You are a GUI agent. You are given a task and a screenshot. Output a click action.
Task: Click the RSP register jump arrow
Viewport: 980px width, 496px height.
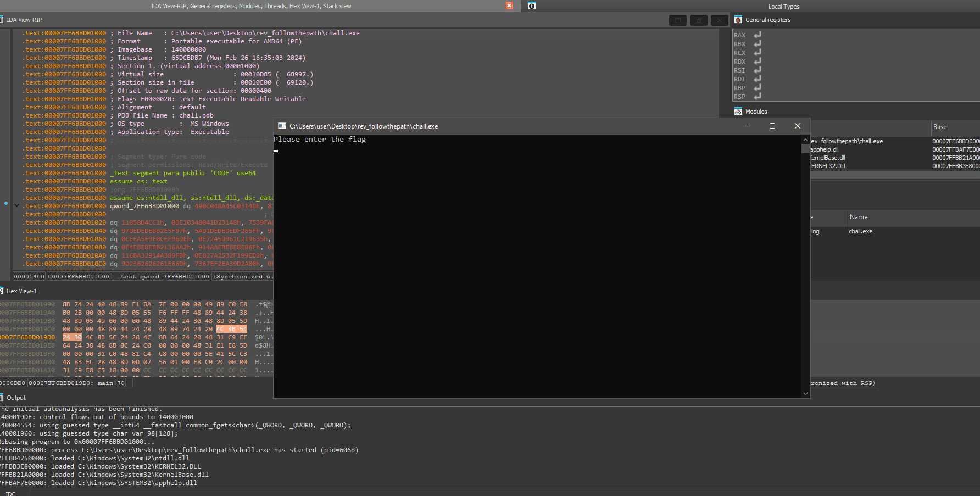coord(758,97)
